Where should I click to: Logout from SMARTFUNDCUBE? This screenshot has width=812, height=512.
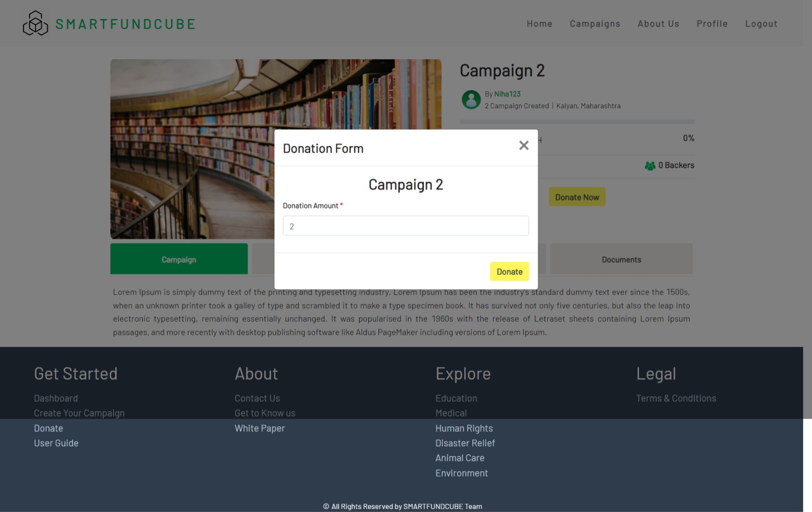tap(761, 23)
